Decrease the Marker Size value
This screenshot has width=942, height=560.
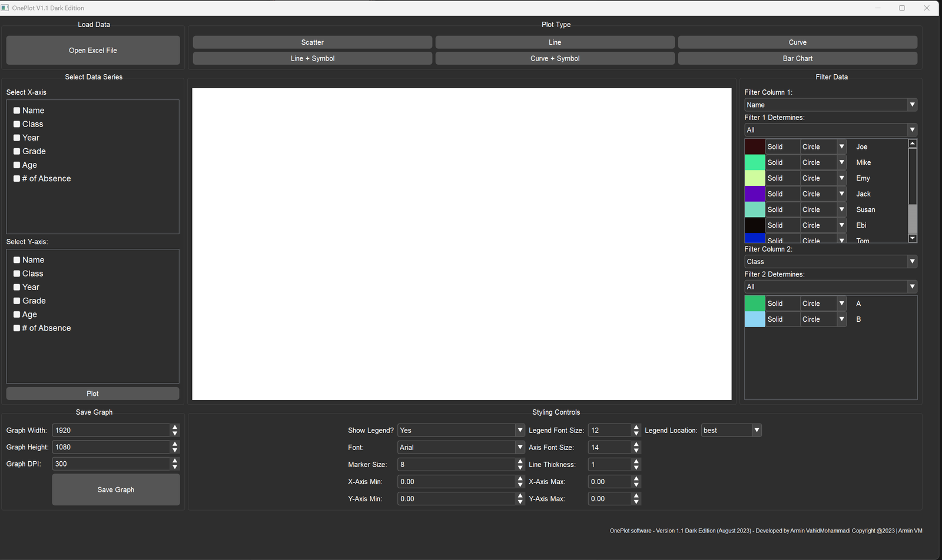tap(520, 468)
